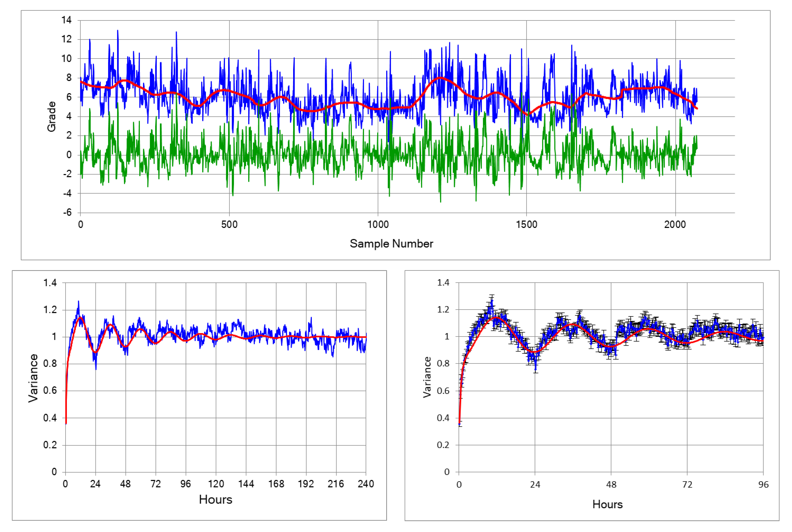Click the 'Variance' label of bottom-left chart
The height and width of the screenshot is (532, 792).
(33, 378)
